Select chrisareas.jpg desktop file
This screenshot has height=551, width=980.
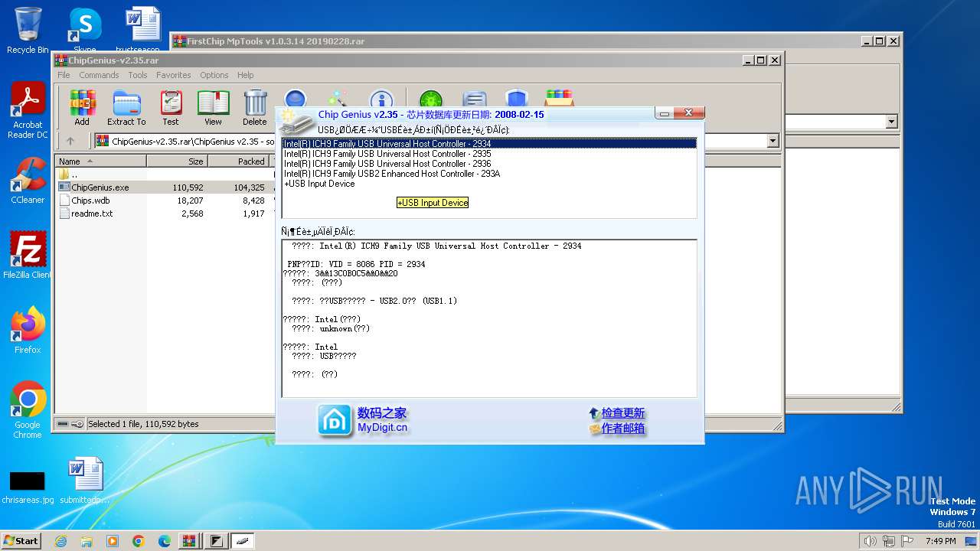pos(28,487)
